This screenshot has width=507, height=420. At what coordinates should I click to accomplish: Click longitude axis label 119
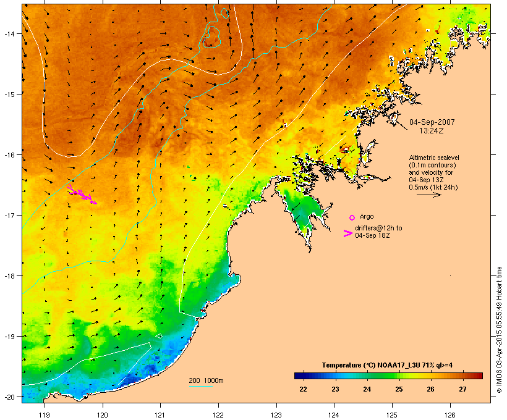[45, 415]
